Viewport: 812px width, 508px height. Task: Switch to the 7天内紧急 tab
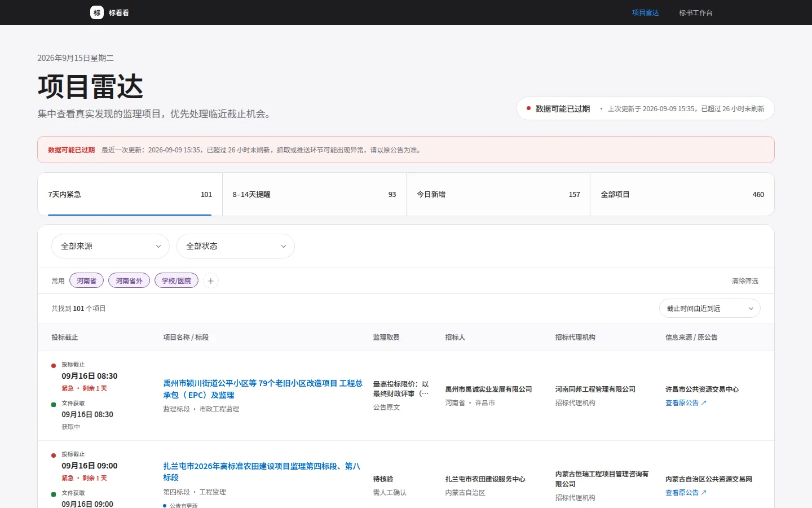click(130, 194)
